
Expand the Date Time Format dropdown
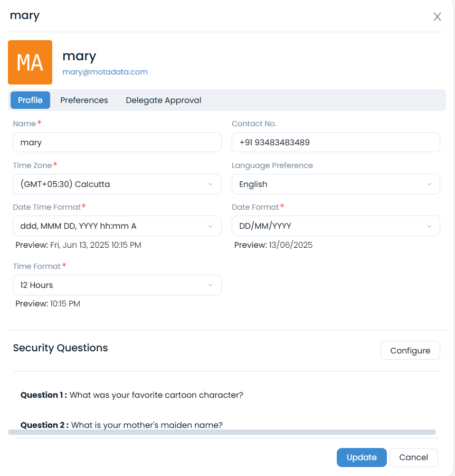117,226
